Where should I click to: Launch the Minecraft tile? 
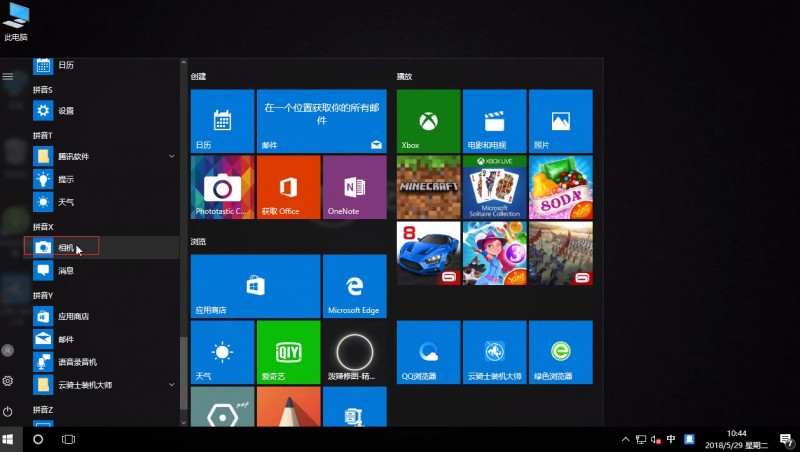[429, 187]
